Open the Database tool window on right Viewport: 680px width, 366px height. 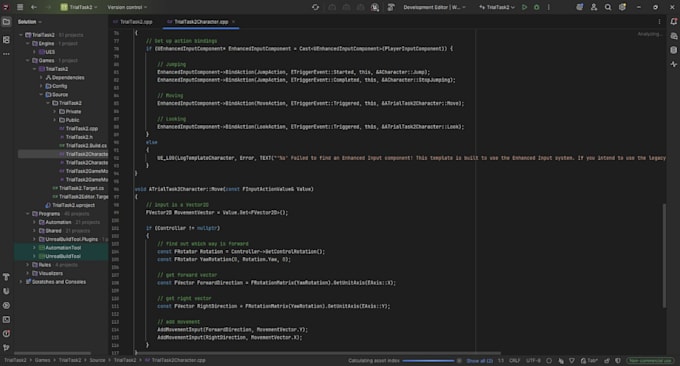(673, 50)
